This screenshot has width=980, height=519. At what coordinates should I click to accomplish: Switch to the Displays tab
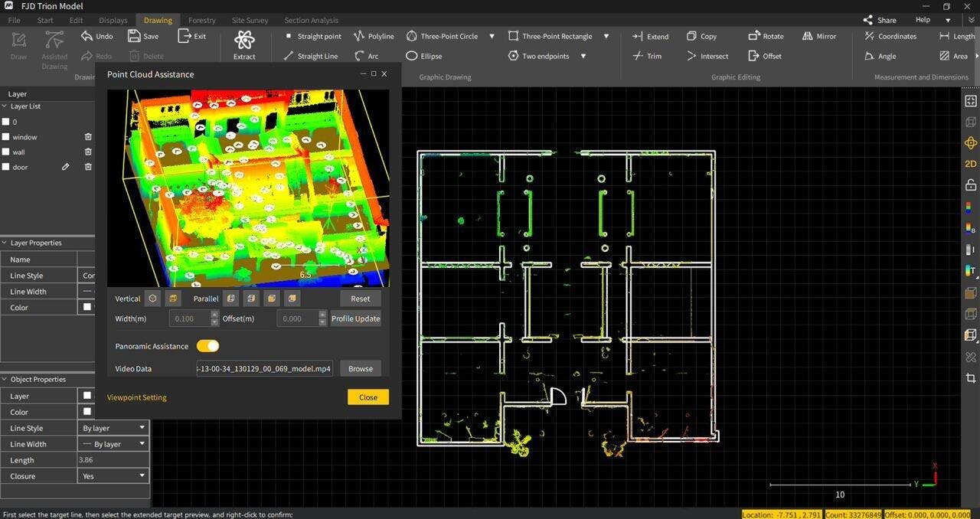click(x=113, y=20)
